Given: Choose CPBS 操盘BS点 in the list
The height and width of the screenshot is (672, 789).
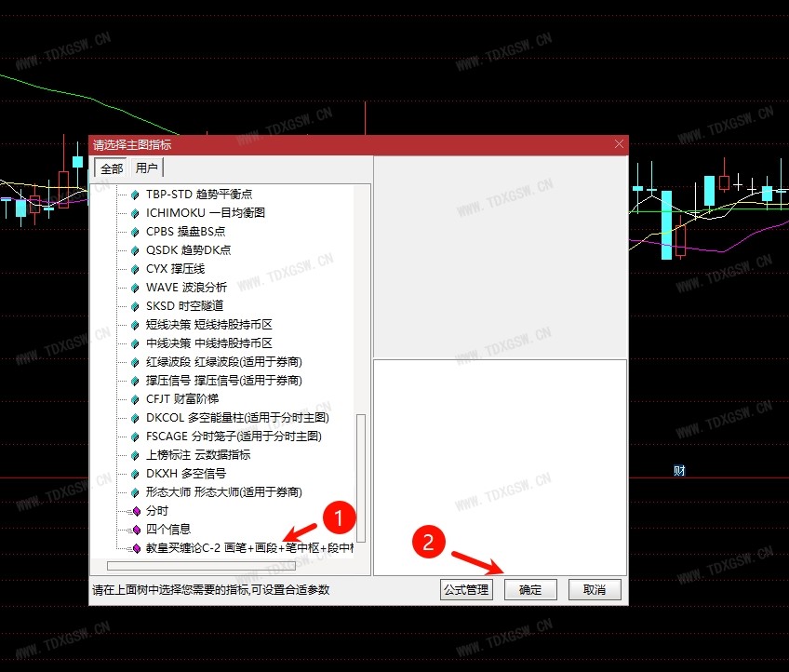Looking at the screenshot, I should (x=186, y=232).
